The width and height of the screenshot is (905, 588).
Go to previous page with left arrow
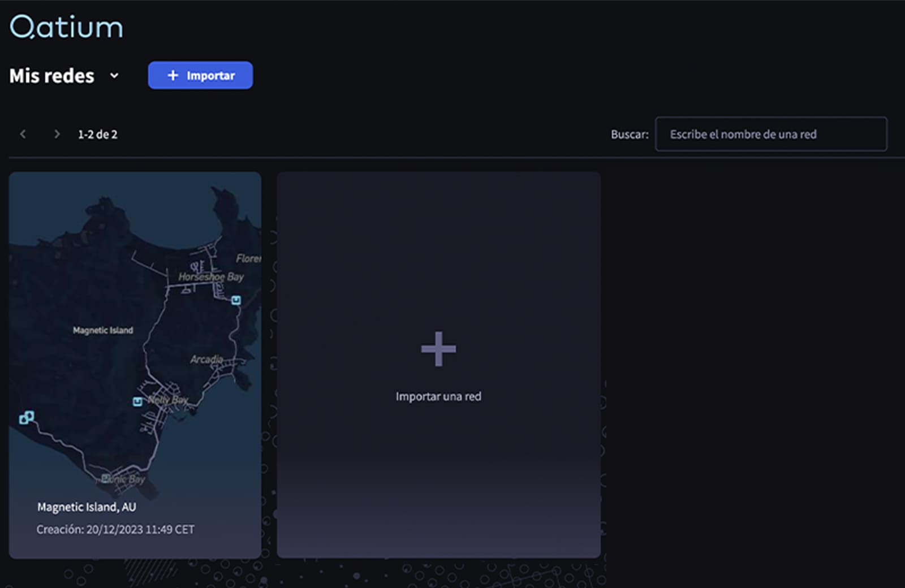23,134
